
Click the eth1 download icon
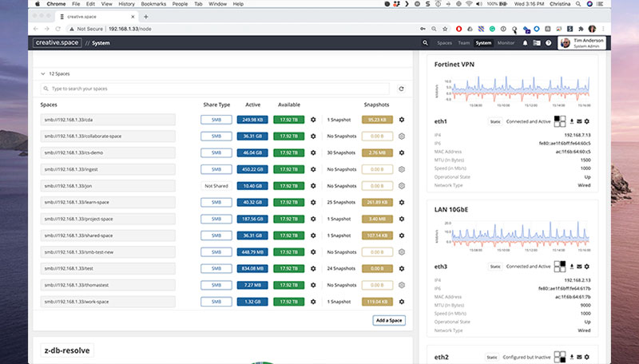coord(572,121)
